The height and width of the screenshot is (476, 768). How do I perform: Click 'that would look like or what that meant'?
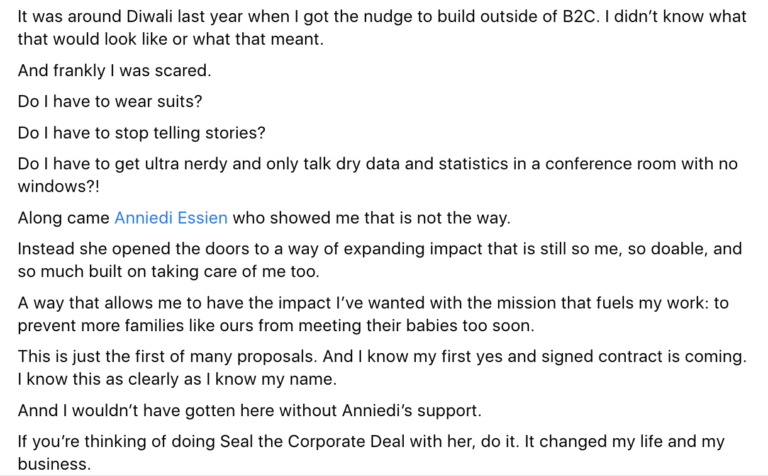pyautogui.click(x=171, y=39)
